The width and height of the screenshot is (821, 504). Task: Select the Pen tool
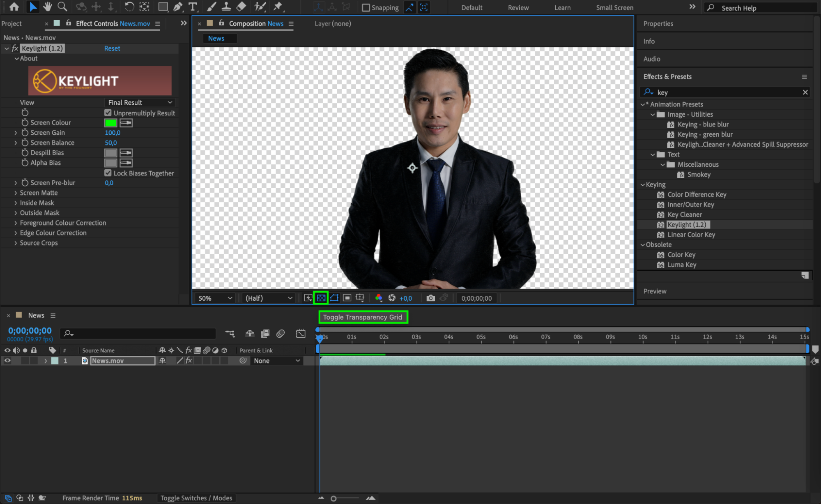coord(178,7)
